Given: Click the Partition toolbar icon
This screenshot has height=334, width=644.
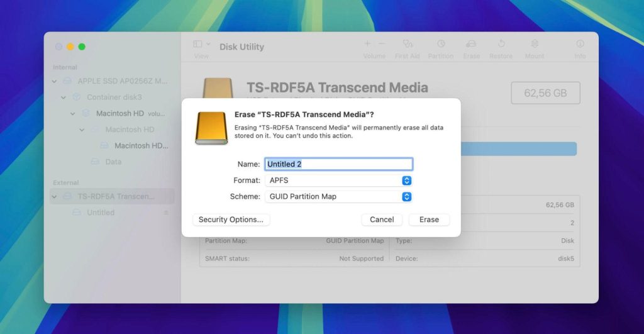Looking at the screenshot, I should [441, 43].
